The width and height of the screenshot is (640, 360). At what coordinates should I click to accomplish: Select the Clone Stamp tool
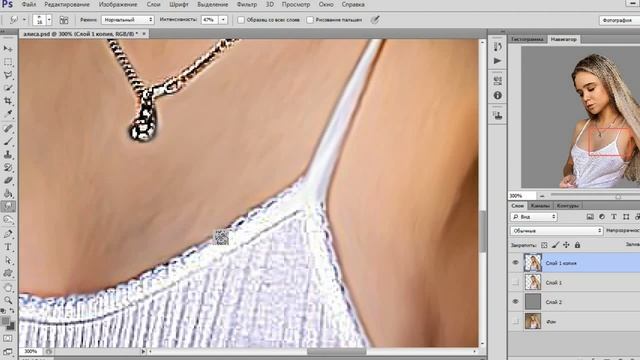[8, 154]
